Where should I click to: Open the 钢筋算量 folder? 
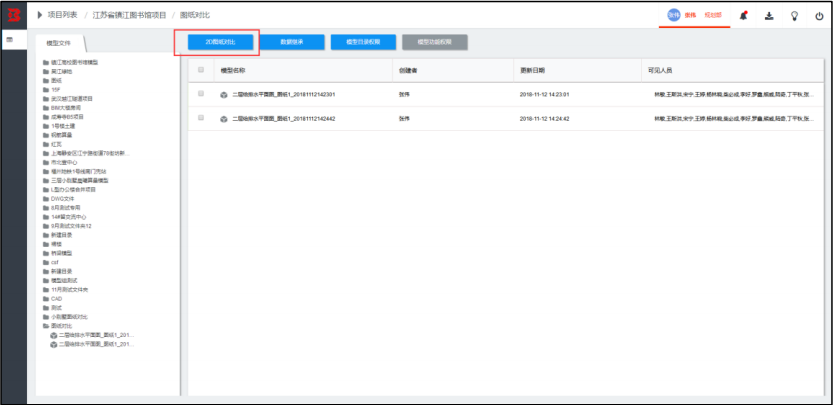(61, 135)
